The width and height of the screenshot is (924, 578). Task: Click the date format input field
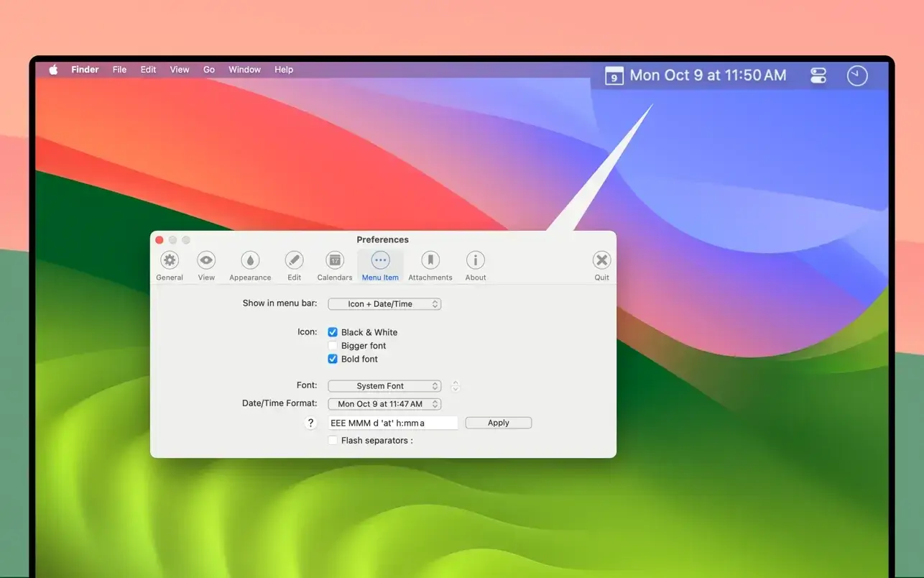[x=392, y=422]
